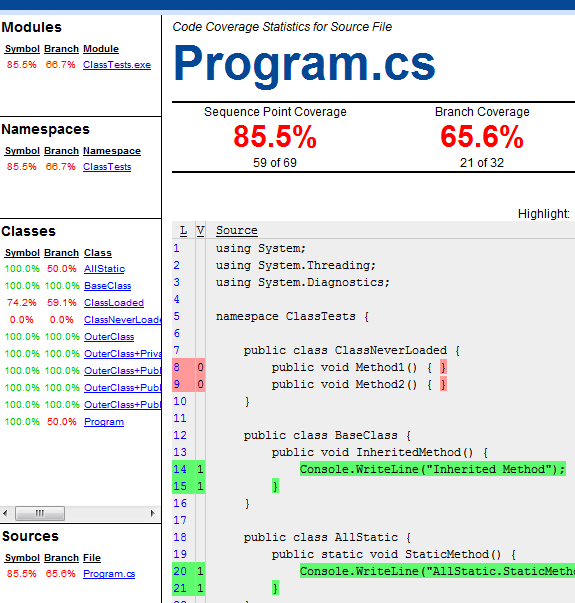Sort sources by File column
Viewport: 575px width, 603px height.
pyautogui.click(x=92, y=558)
